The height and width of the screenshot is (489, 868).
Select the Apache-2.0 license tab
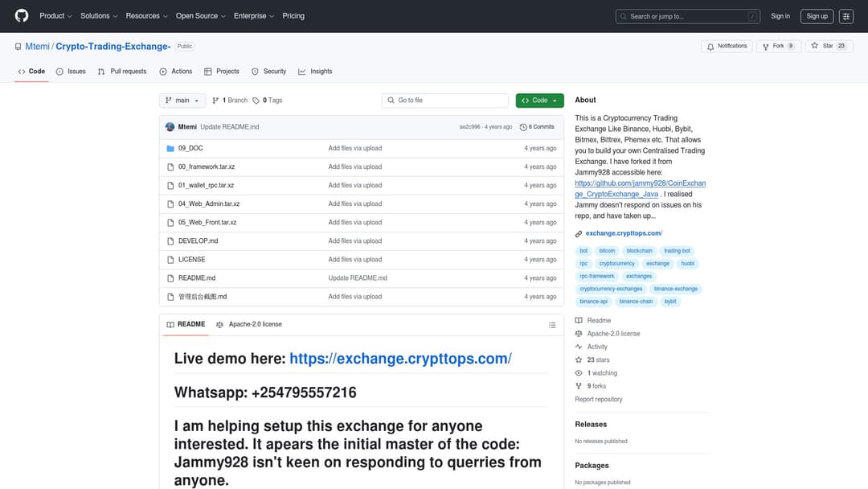pyautogui.click(x=249, y=324)
